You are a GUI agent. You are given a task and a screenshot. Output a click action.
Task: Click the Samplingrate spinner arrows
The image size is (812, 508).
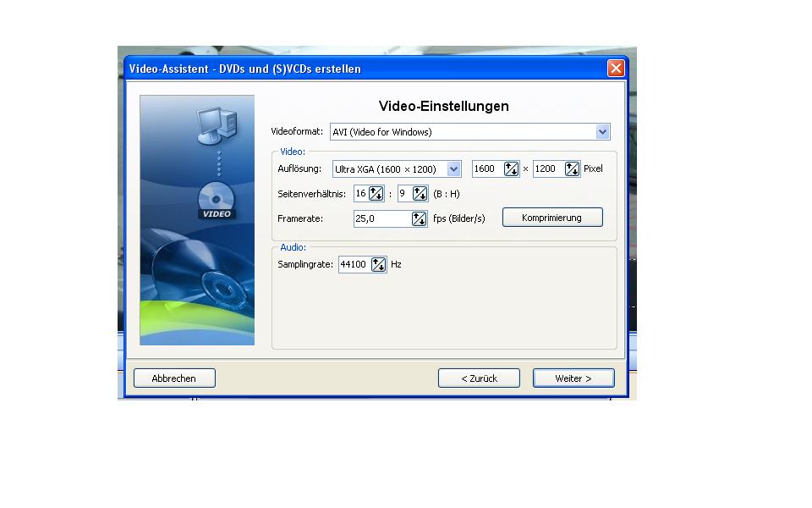378,265
